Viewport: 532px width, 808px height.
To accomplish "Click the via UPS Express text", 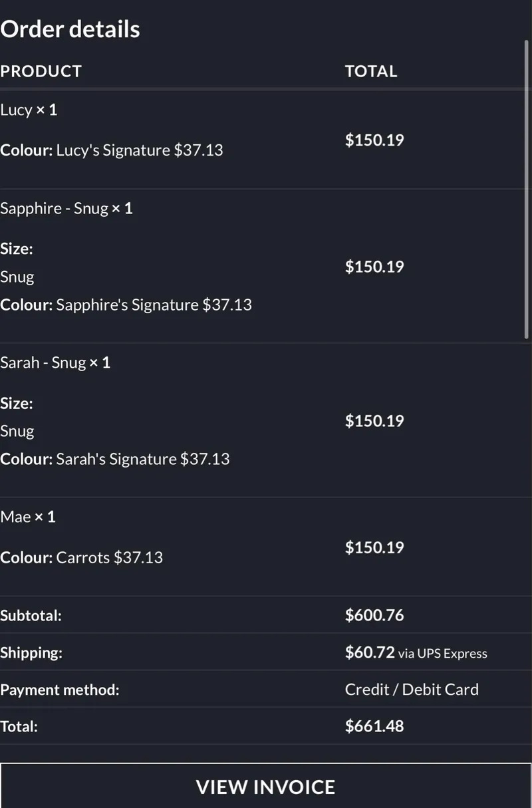I will (443, 654).
